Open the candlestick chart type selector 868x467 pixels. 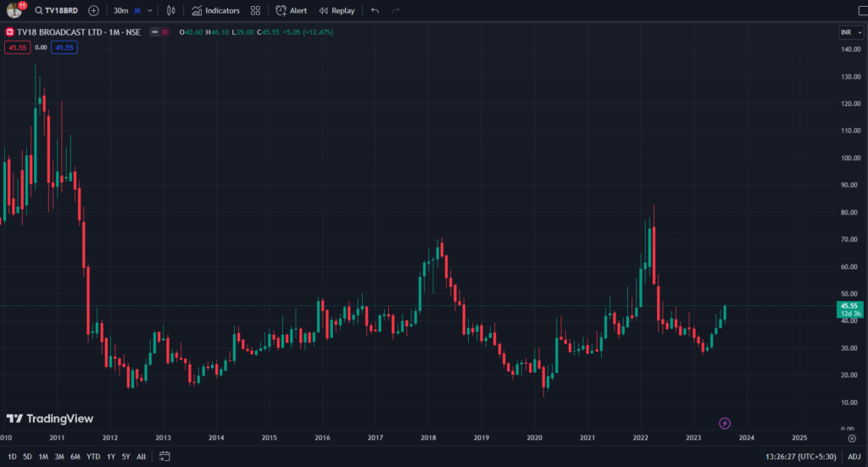coord(171,10)
